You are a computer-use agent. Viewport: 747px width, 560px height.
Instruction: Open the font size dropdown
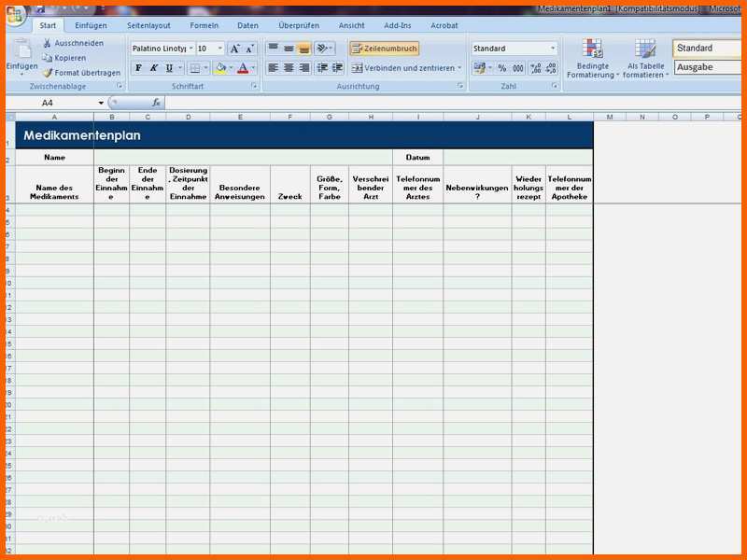(x=220, y=49)
